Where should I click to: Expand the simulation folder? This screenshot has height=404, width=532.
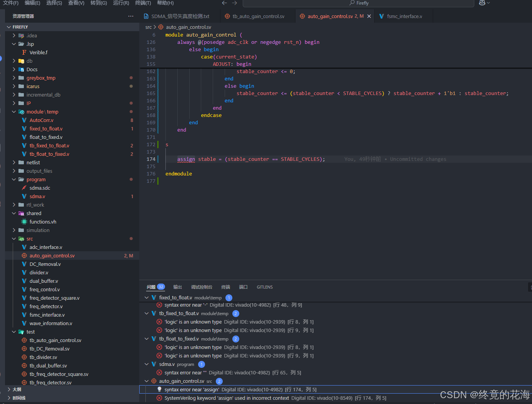coord(14,230)
